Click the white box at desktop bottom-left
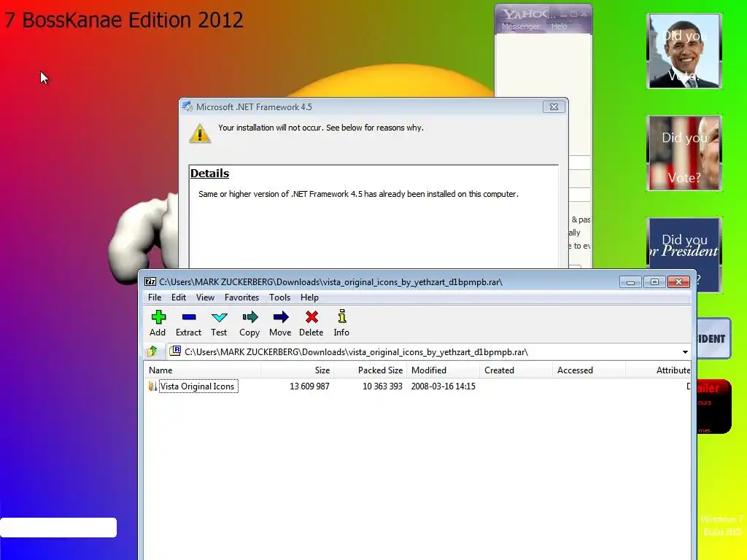Viewport: 747px width, 560px height. click(58, 527)
